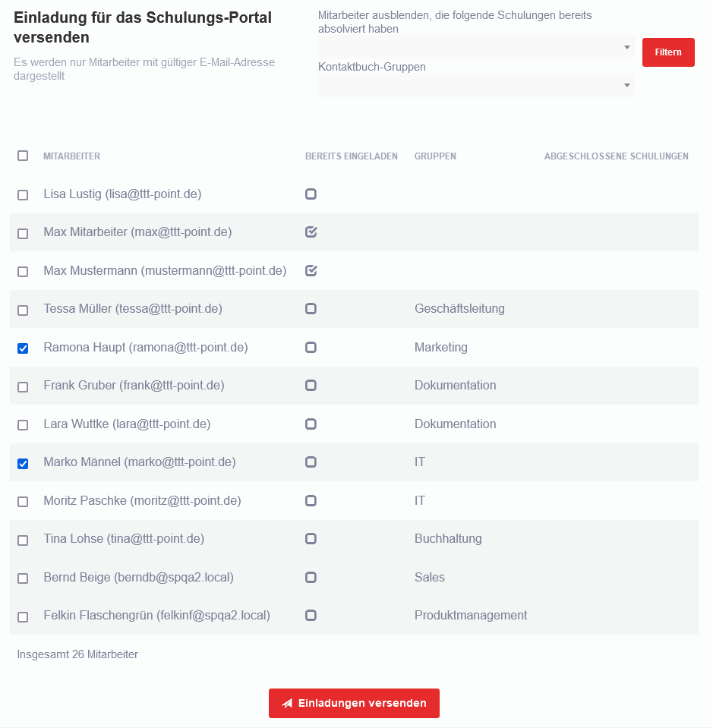Image resolution: width=713 pixels, height=728 pixels.
Task: Open the completed trainings filter dropdown
Action: 476,47
